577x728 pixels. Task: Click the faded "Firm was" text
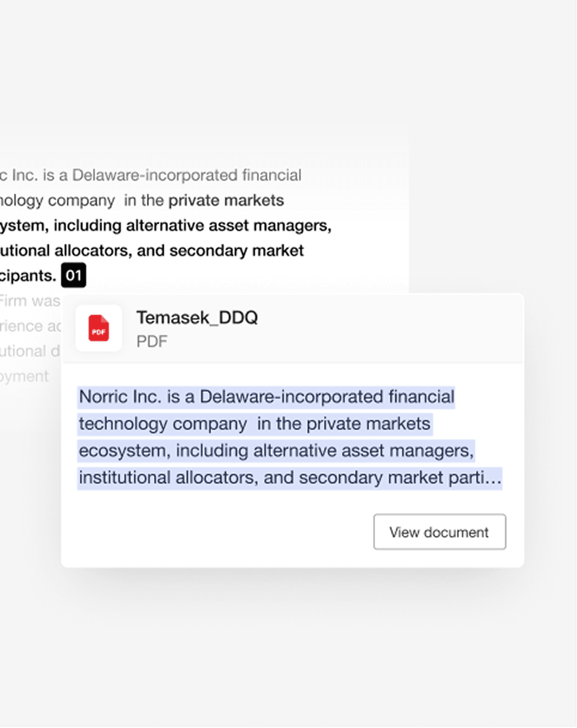tap(29, 301)
